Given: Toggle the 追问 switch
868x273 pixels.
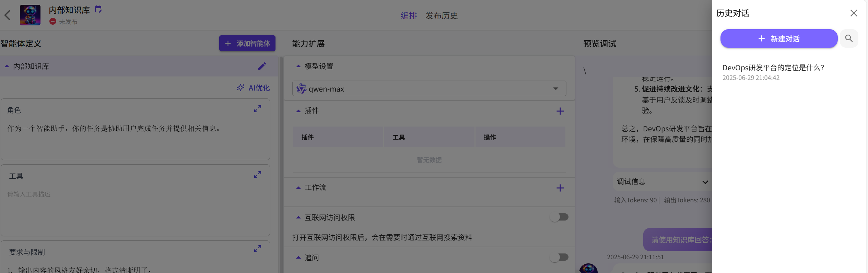Looking at the screenshot, I should click(x=559, y=257).
